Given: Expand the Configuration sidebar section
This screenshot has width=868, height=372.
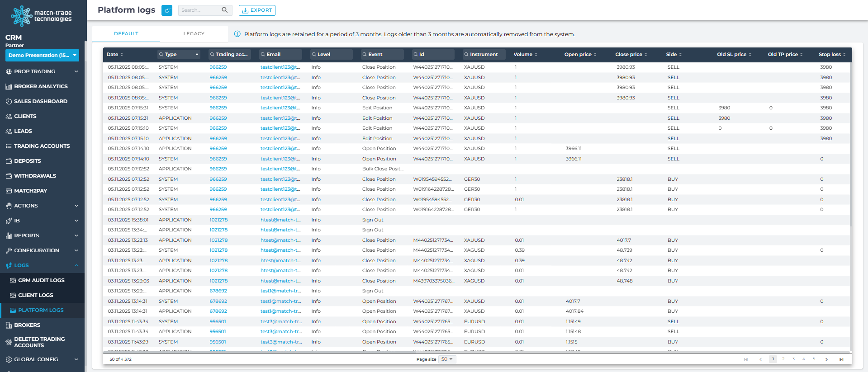Looking at the screenshot, I should click(x=76, y=250).
